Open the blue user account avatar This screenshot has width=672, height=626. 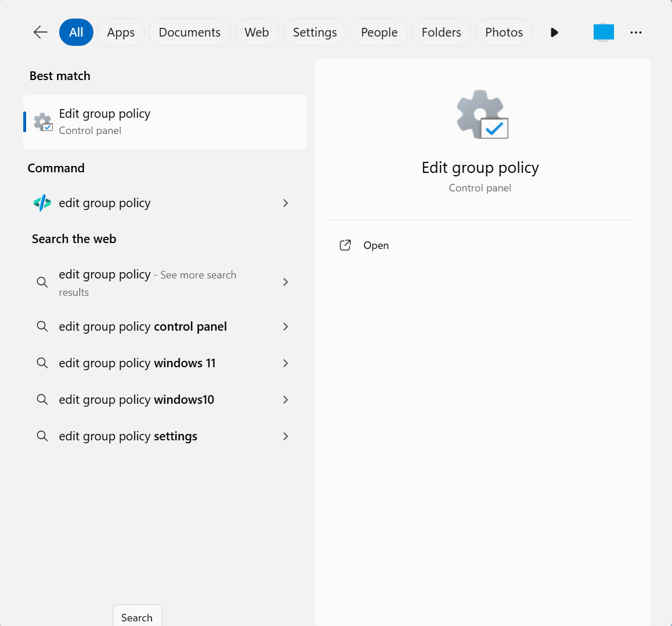click(604, 32)
